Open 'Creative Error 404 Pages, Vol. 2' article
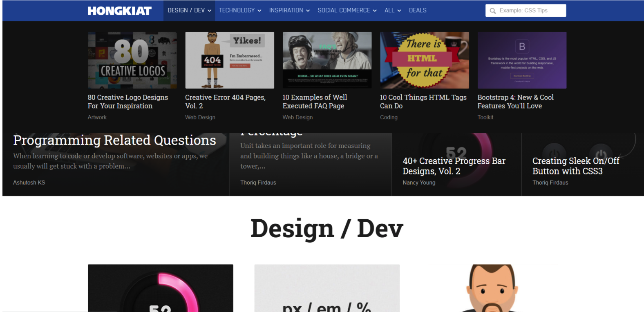Image resolution: width=644 pixels, height=312 pixels. tap(225, 102)
